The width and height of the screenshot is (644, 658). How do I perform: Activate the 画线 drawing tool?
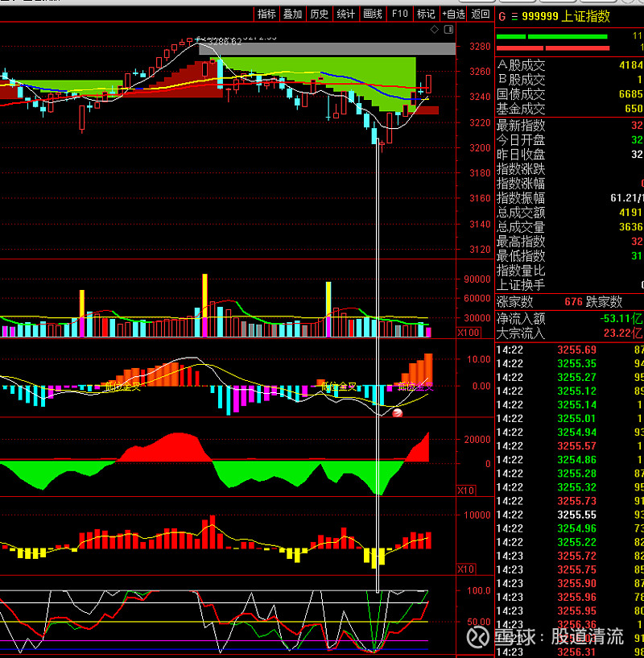[373, 14]
